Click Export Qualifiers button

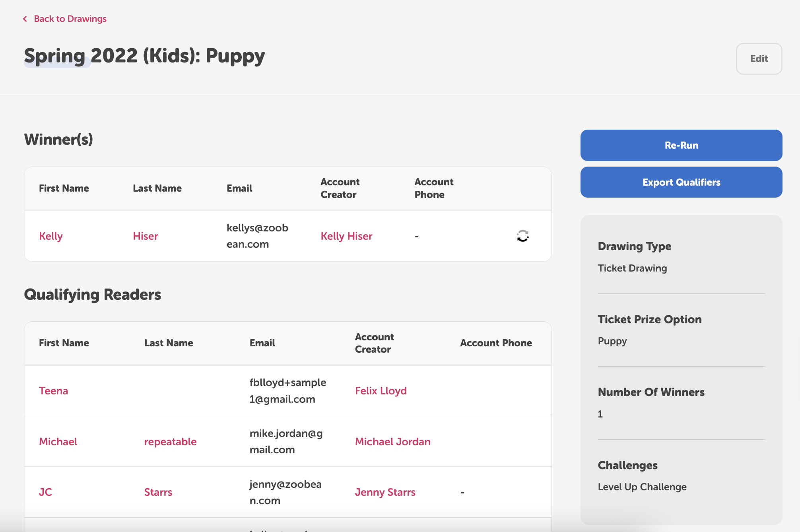[681, 182]
